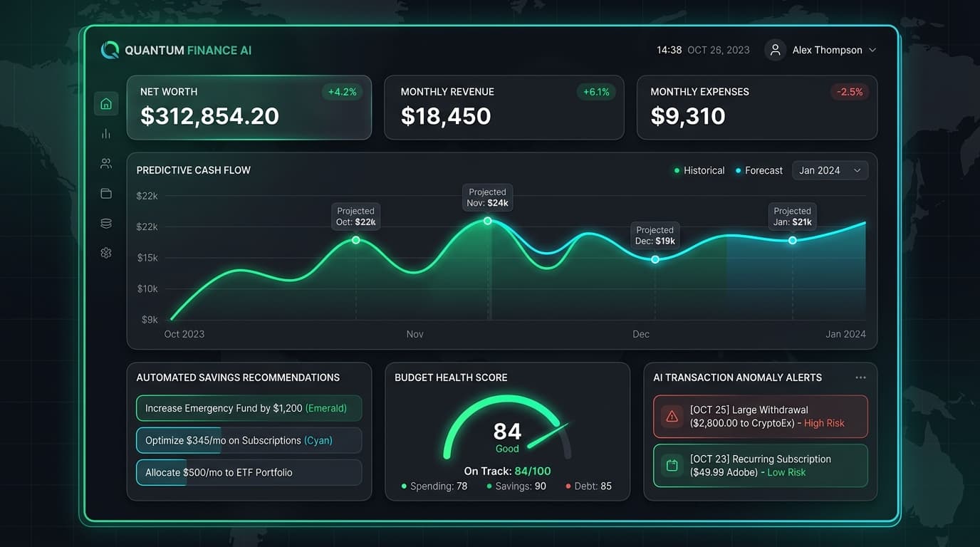Open the three-dot menu in Anomaly Alerts
980x547 pixels.
[x=860, y=377]
